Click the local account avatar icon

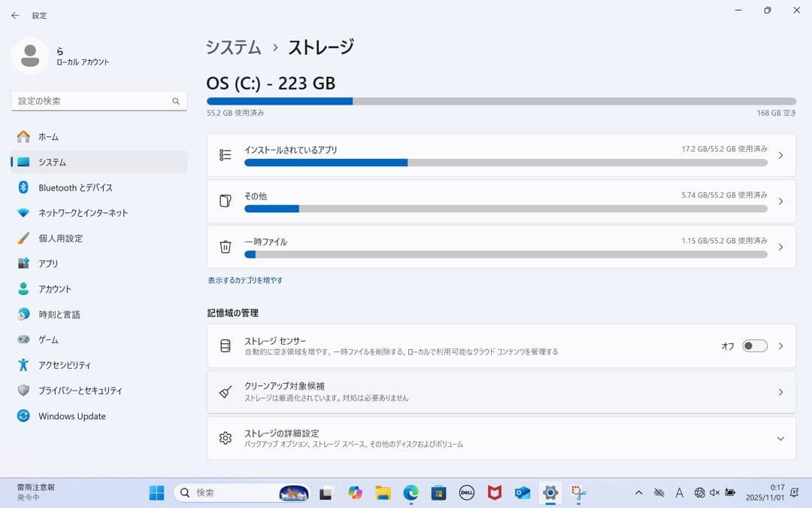click(x=30, y=56)
